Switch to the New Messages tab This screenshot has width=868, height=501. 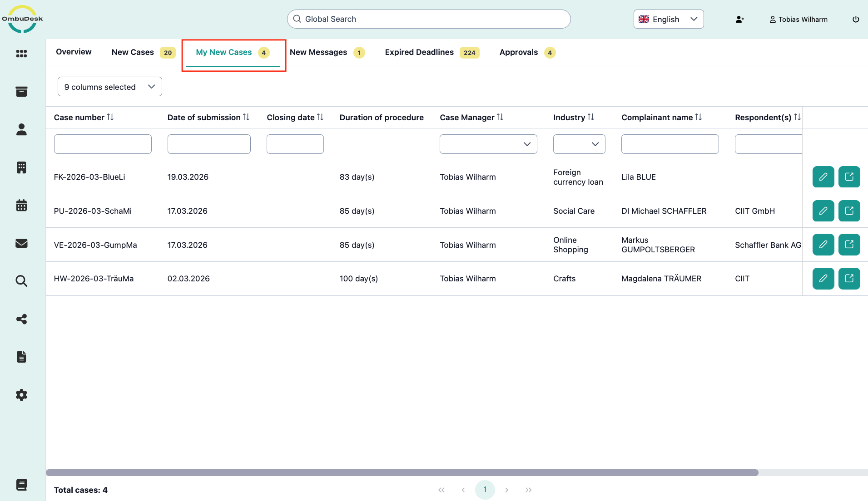[327, 52]
